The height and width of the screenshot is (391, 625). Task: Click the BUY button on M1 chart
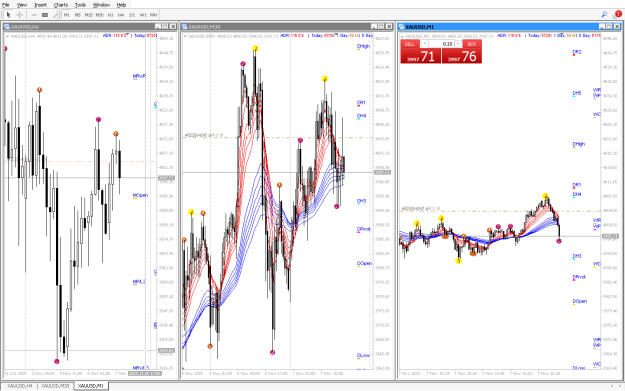coord(472,44)
